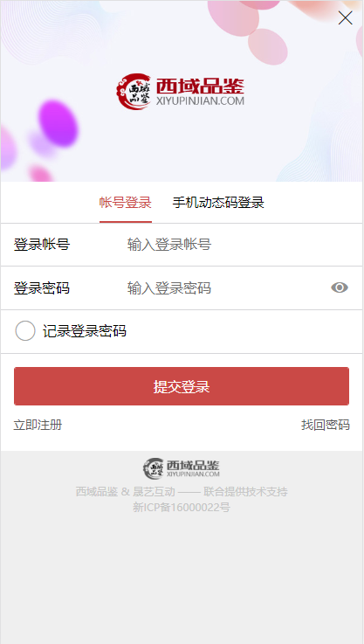Submit the form with 提交登录 button
Screen dimensions: 364x644
pos(182,386)
